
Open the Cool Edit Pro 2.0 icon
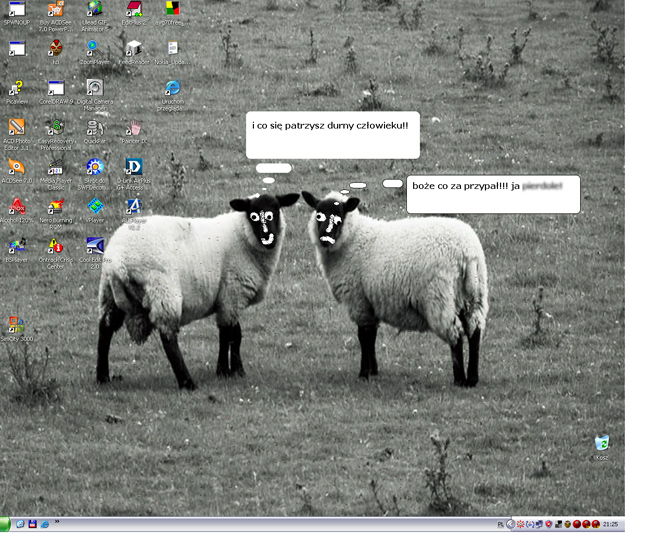coord(95,246)
